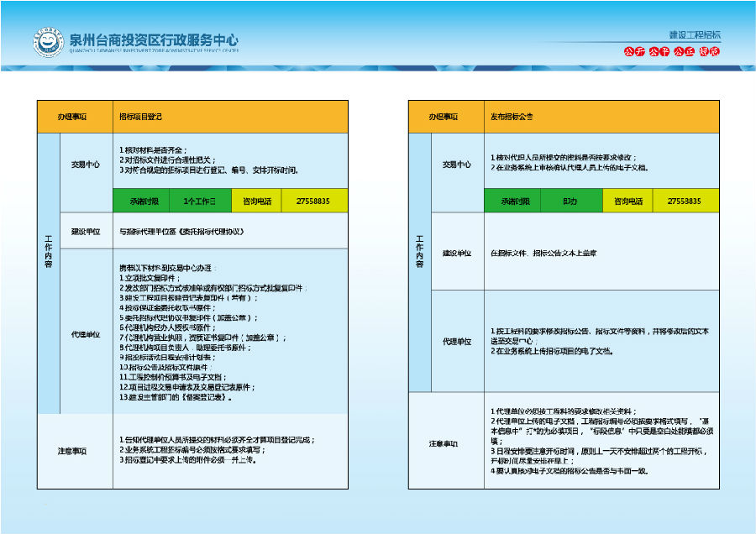Click 咨询电话 in the 招标项目登记 table
756x534 pixels.
tap(257, 201)
